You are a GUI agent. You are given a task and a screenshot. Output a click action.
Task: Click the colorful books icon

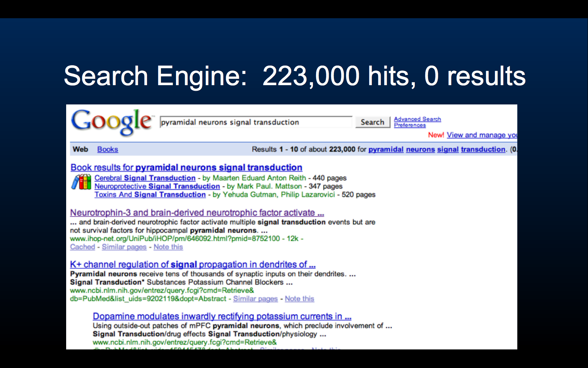[81, 182]
